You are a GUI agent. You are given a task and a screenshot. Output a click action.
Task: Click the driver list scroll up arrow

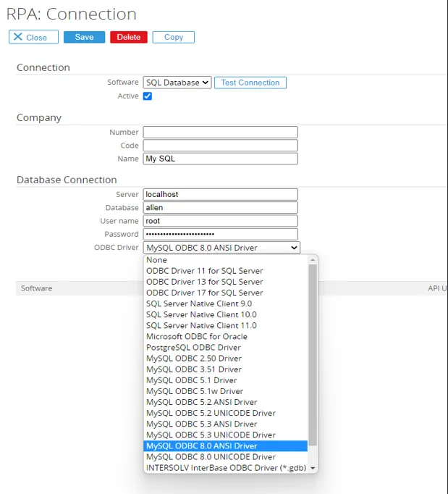tap(313, 260)
